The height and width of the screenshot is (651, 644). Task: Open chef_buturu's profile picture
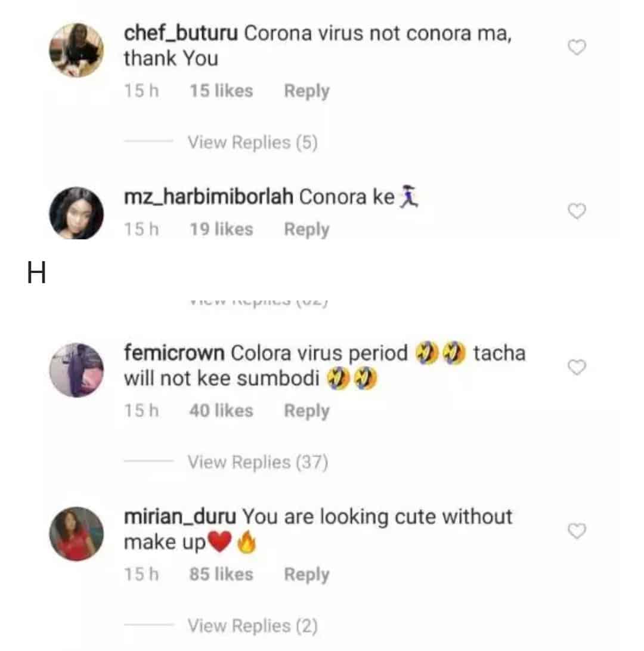(76, 50)
